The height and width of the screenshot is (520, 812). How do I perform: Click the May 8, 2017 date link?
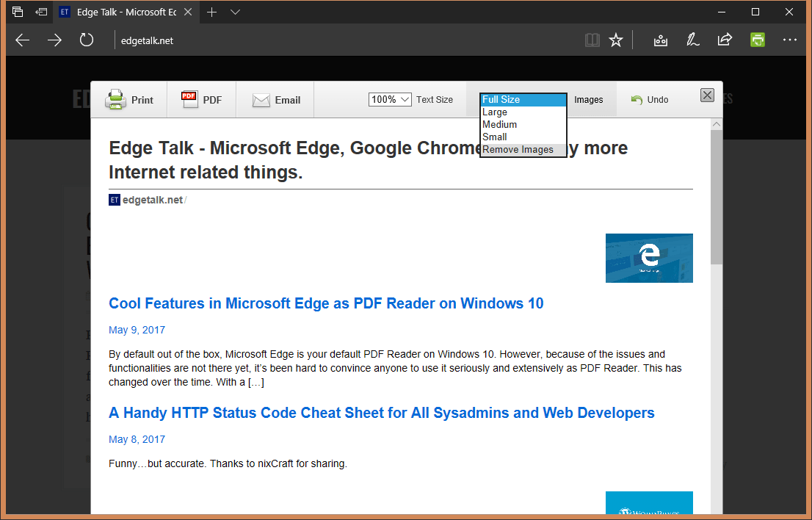137,439
